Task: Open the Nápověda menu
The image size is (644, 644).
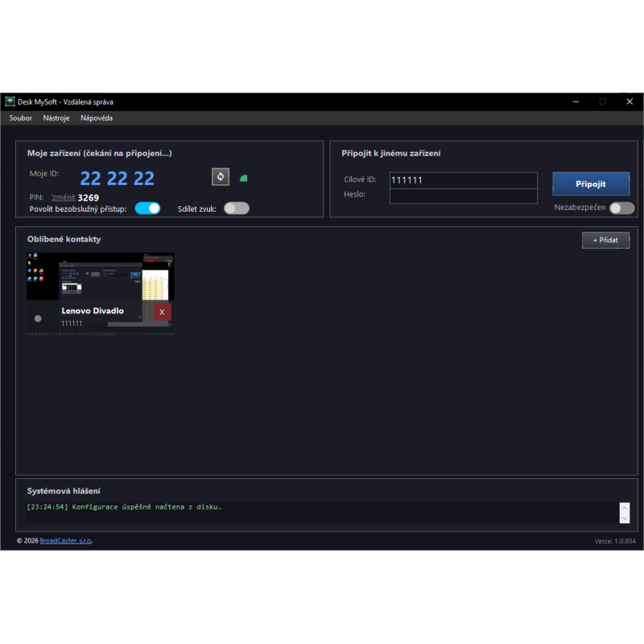Action: click(x=97, y=118)
